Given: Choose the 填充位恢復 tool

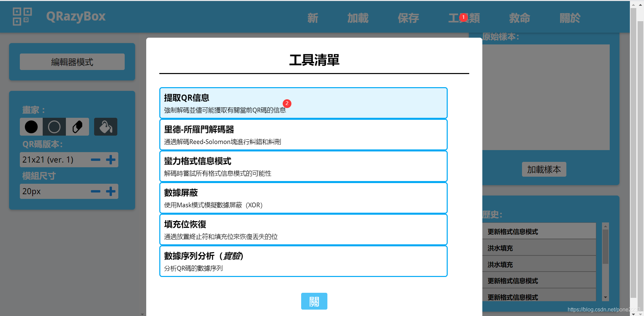Looking at the screenshot, I should (304, 230).
